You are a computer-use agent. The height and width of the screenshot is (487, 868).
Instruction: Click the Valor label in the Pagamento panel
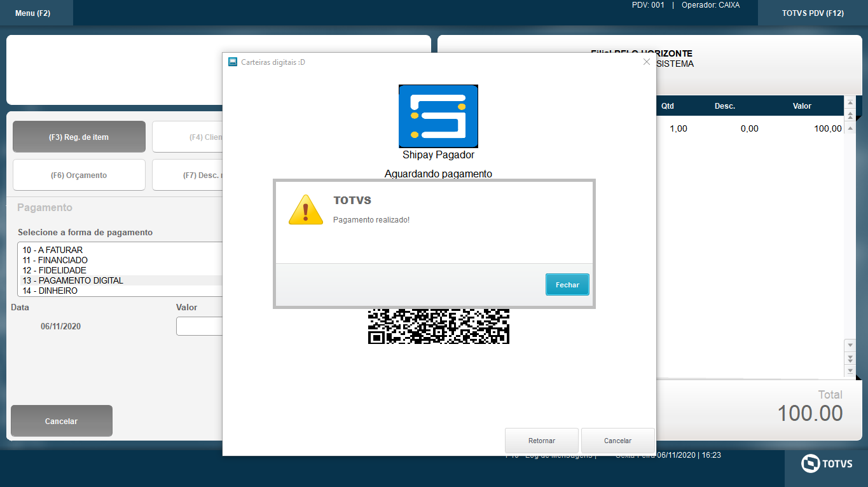coord(187,307)
